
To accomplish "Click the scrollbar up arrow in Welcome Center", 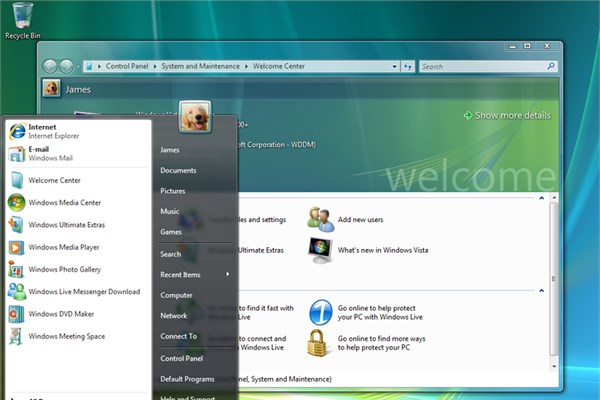I will pos(554,198).
